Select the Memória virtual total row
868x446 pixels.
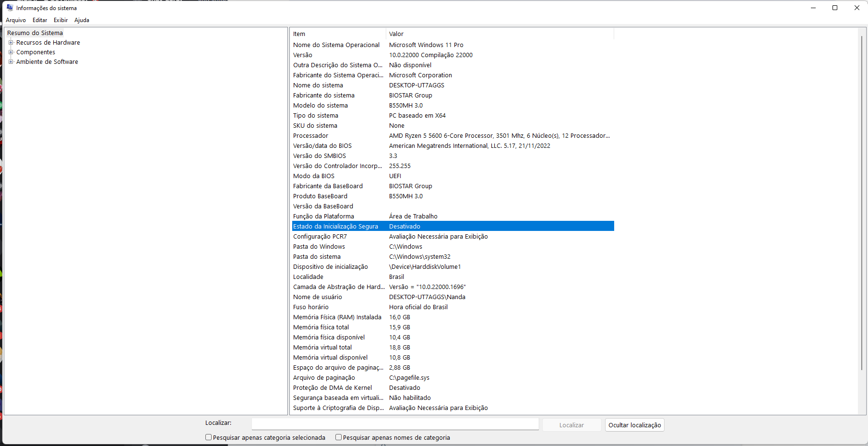pos(453,348)
